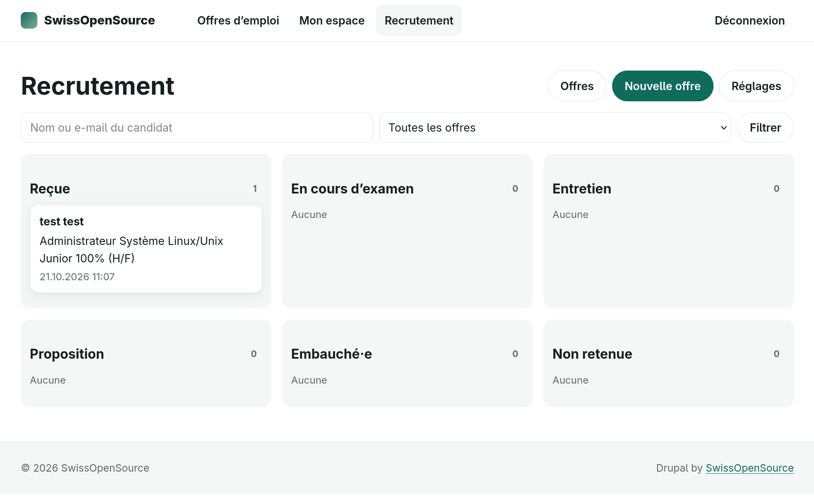Click the Administrateur Système Linux/Unix job title
814x504 pixels.
pyautogui.click(x=131, y=250)
